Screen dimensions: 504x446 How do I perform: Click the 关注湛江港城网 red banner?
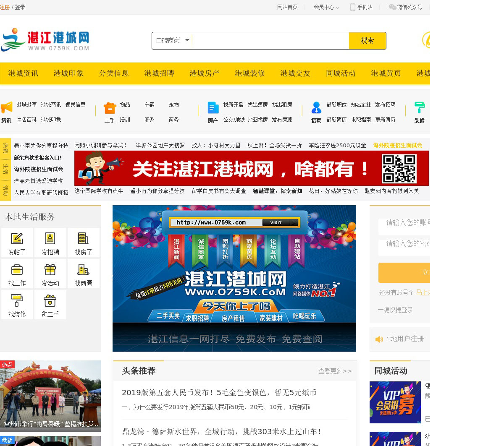[x=252, y=168]
